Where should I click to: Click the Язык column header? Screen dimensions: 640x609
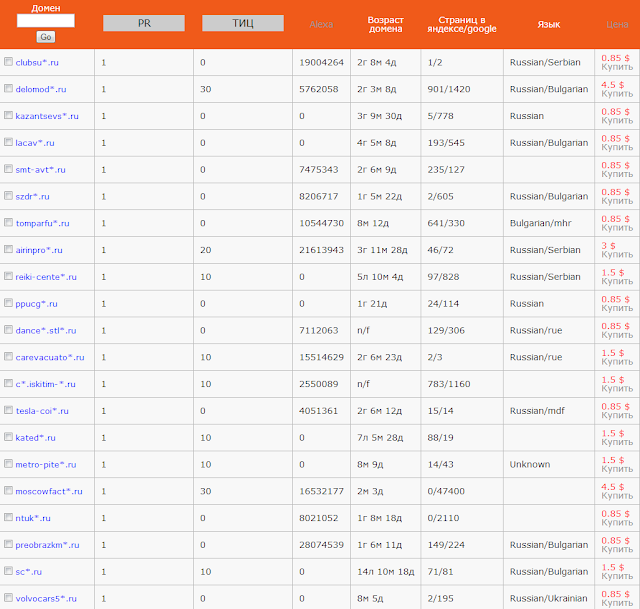[x=549, y=24]
